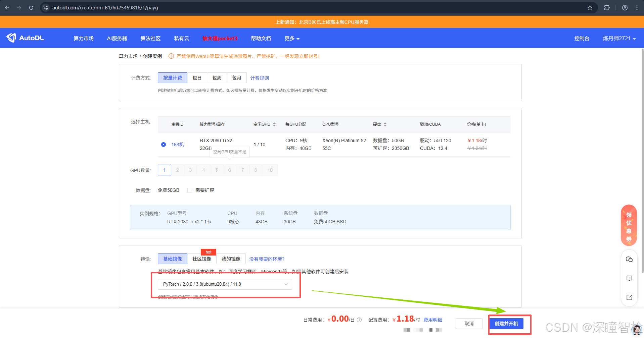Image resolution: width=644 pixels, height=338 pixels.
Task: Select 包月 billing option
Action: click(x=237, y=78)
